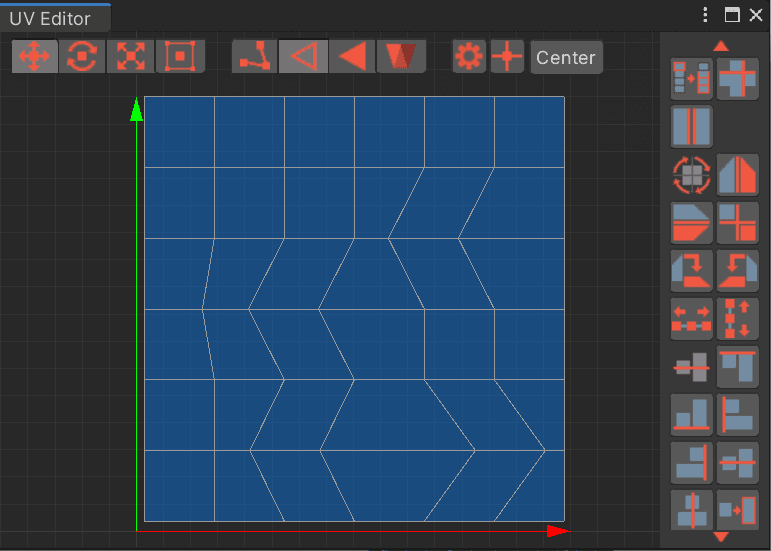This screenshot has height=551, width=771.
Task: Click the green vertical axis arrowhead
Action: (x=136, y=110)
